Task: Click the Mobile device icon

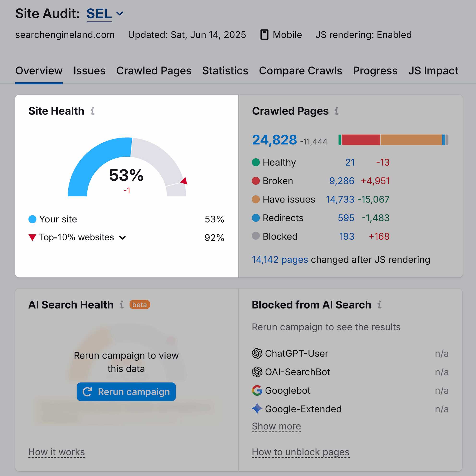Action: 264,35
